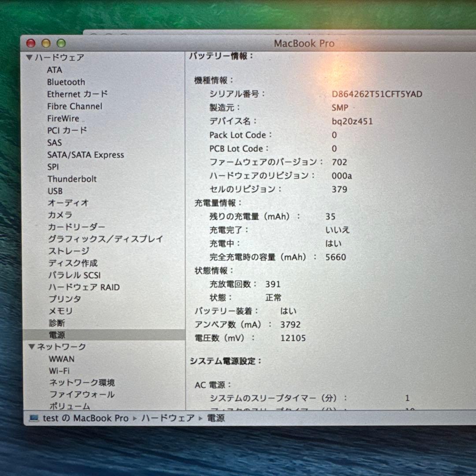
Task: Open the オーディオ entry
Action: pos(68,203)
